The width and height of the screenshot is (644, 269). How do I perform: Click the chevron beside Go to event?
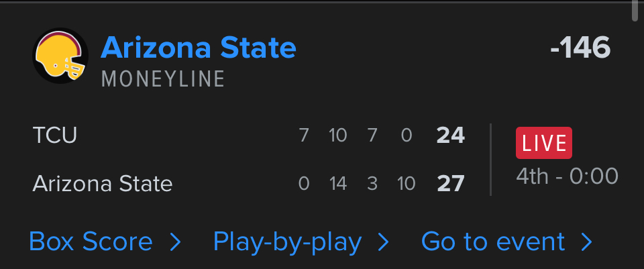coord(586,242)
